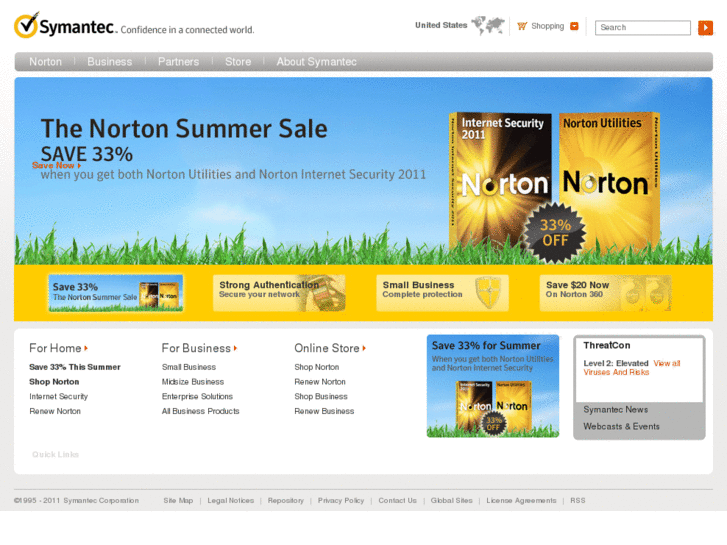Screen dimensions: 727x545
Task: Click the Internet Security 2011 product box
Action: tap(500, 181)
